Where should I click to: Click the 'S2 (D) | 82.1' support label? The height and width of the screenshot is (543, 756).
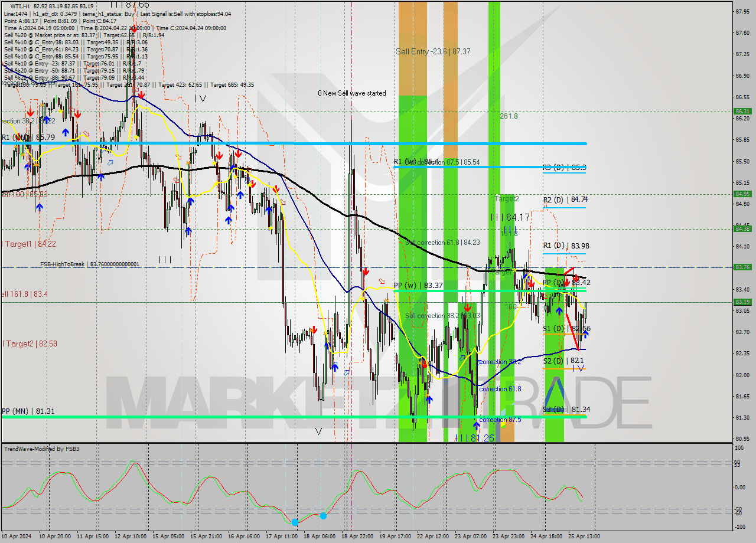click(563, 361)
